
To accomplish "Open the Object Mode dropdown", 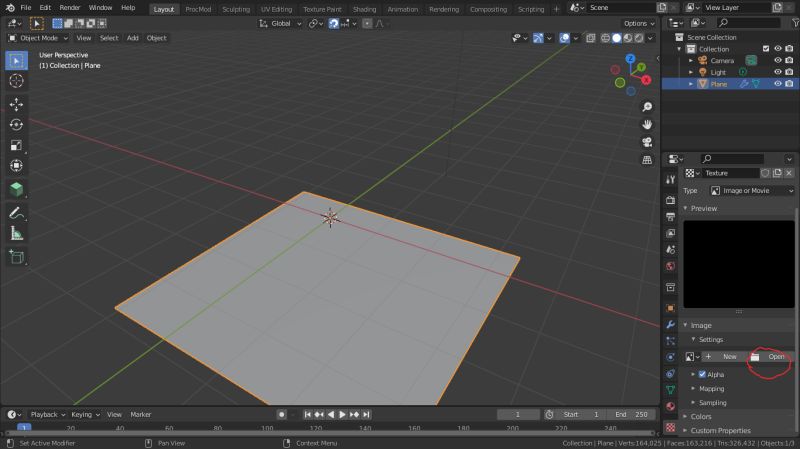I will click(x=38, y=38).
